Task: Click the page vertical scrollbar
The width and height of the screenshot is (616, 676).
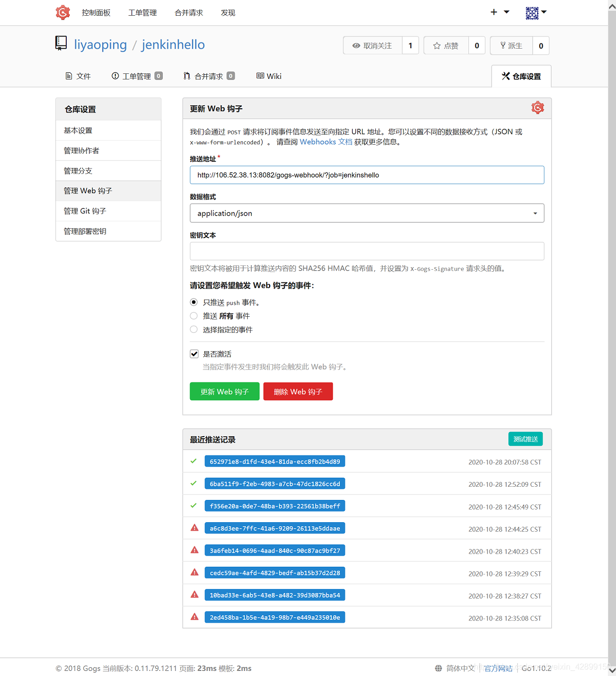Action: [x=612, y=338]
